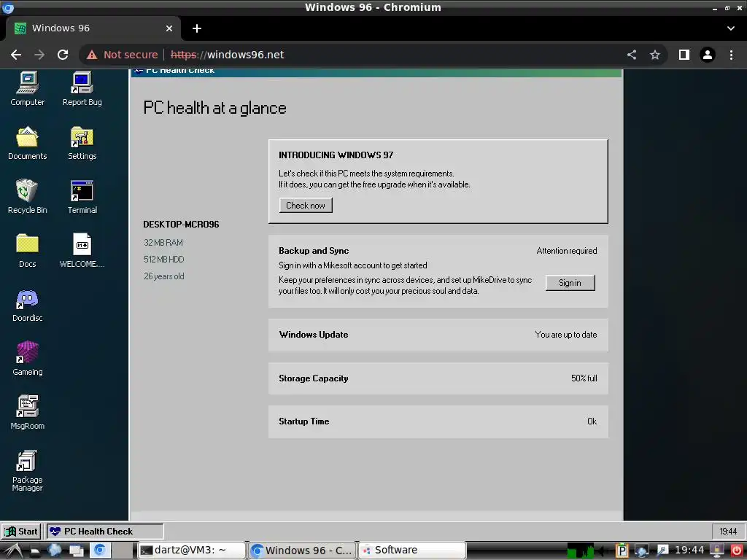Launch the Terminal desktop shortcut
The image size is (747, 560).
coord(82,197)
